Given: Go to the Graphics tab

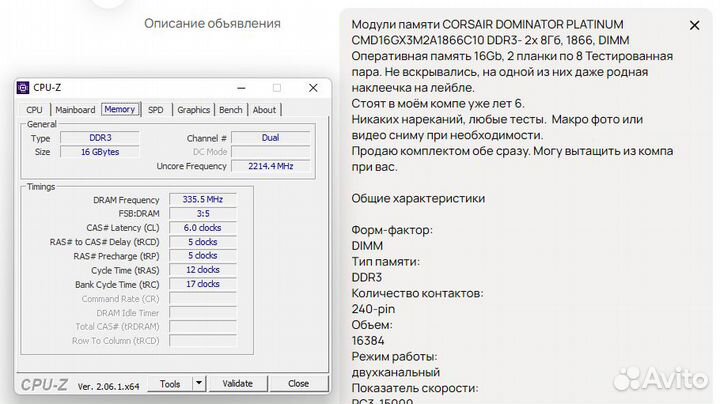Looking at the screenshot, I should 193,110.
